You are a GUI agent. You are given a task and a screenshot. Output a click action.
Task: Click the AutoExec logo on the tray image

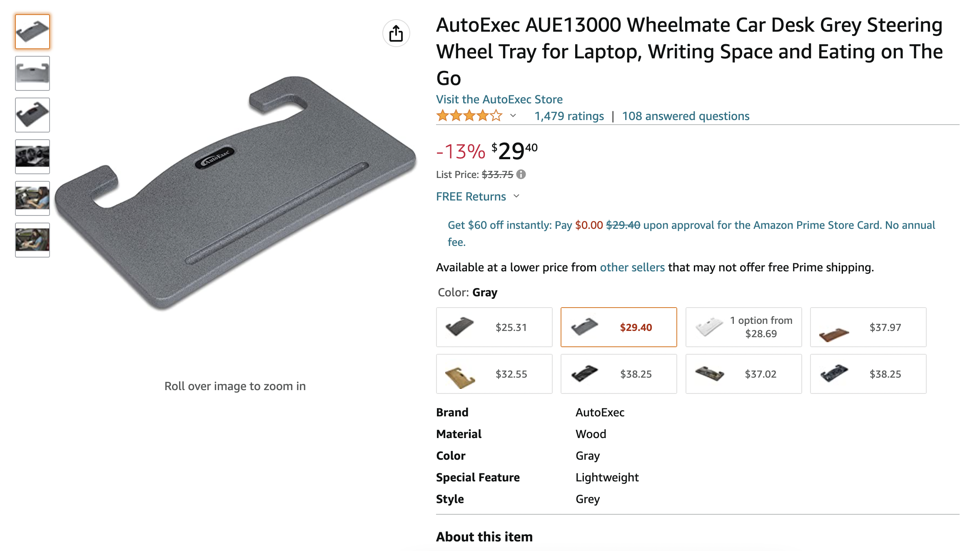[x=215, y=158]
